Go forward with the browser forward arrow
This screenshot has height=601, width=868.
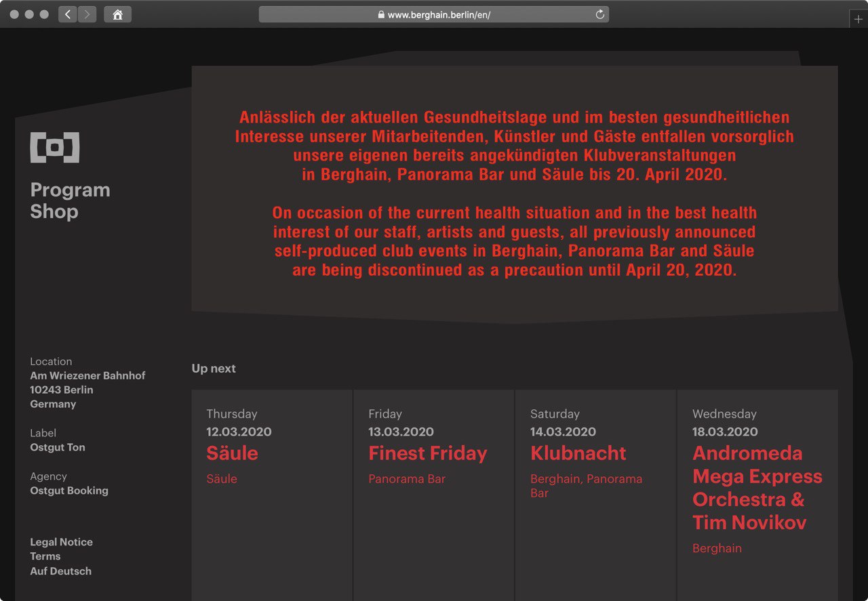coord(87,14)
